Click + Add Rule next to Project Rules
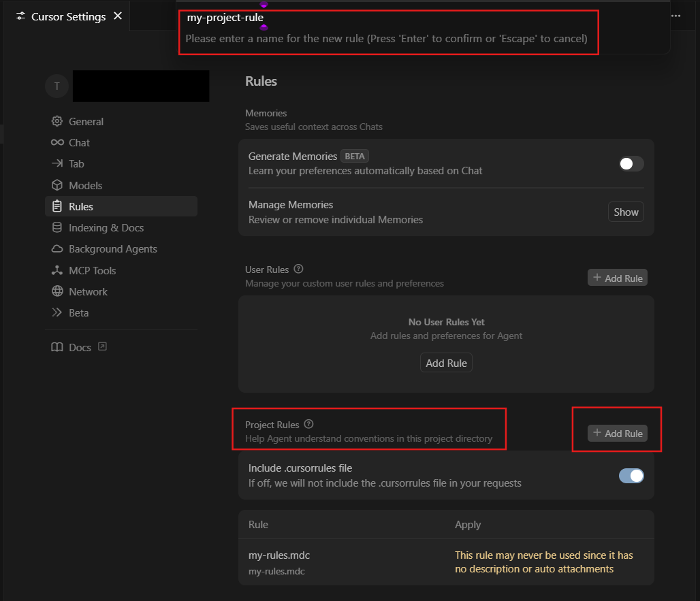 click(618, 433)
